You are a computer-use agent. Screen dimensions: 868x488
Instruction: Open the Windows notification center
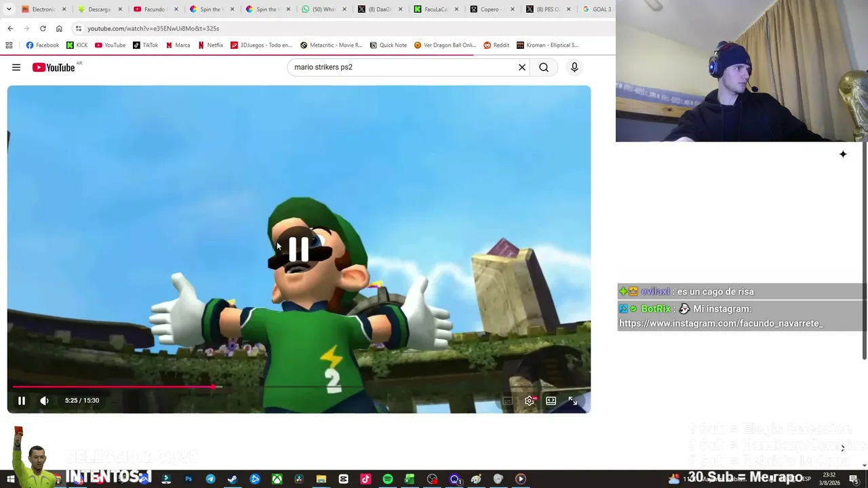(854, 479)
